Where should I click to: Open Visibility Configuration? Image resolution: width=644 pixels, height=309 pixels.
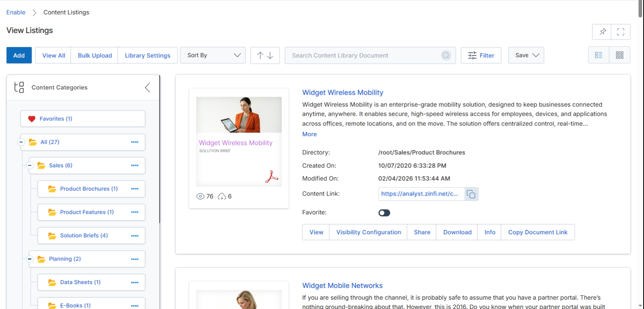click(x=369, y=232)
